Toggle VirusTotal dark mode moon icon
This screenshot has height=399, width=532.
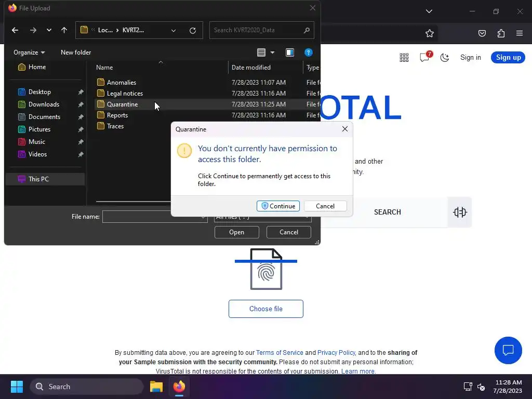pyautogui.click(x=445, y=57)
